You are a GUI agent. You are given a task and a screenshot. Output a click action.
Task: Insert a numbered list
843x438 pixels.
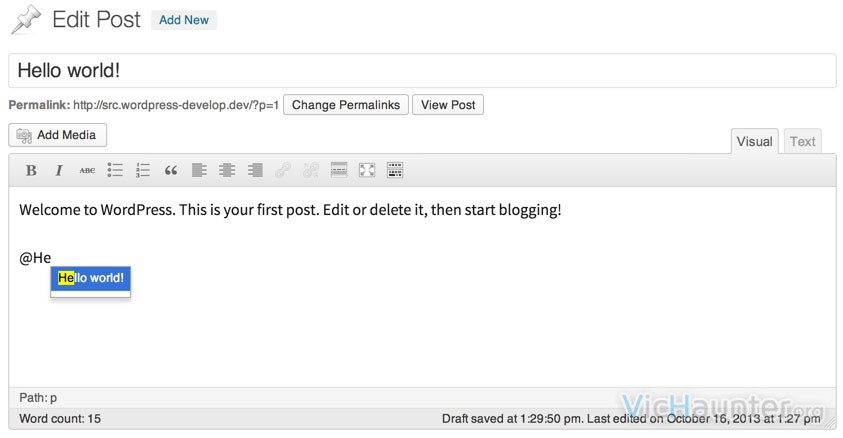coord(143,170)
